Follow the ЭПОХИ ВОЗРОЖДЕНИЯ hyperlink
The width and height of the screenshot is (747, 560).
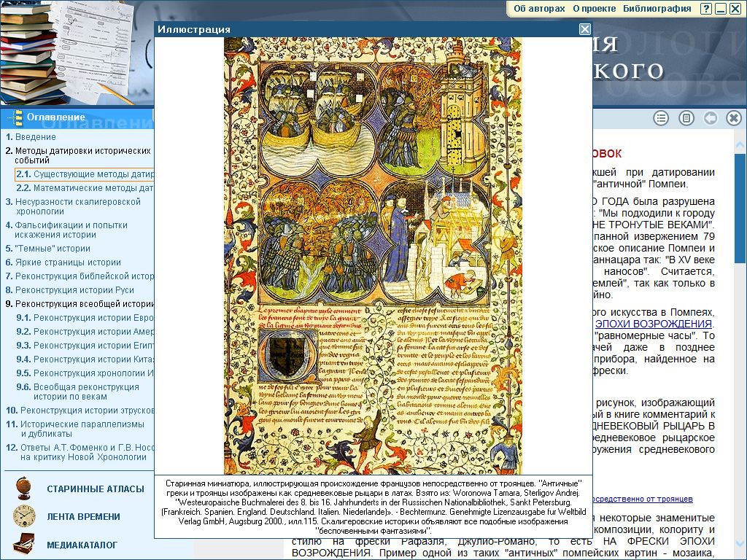click(653, 324)
